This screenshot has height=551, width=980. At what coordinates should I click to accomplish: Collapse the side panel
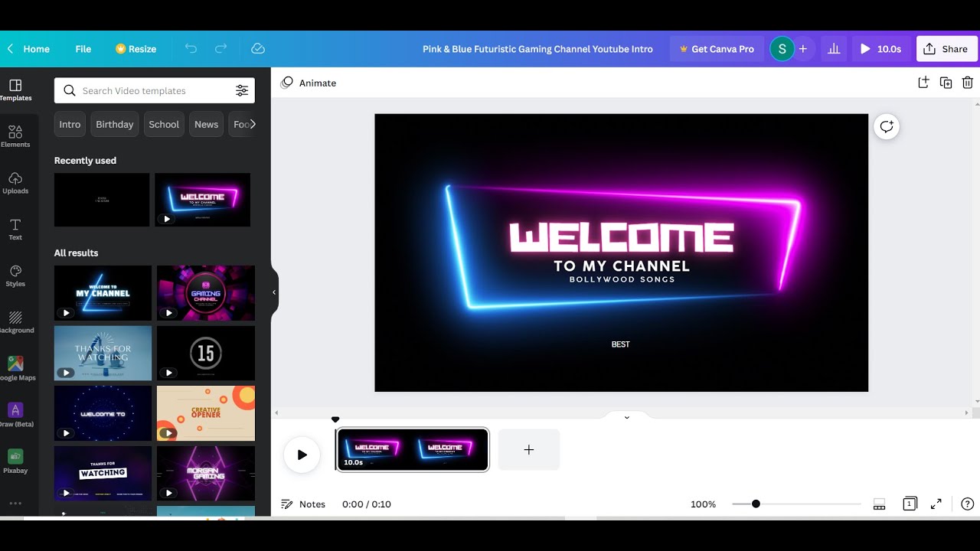click(274, 292)
